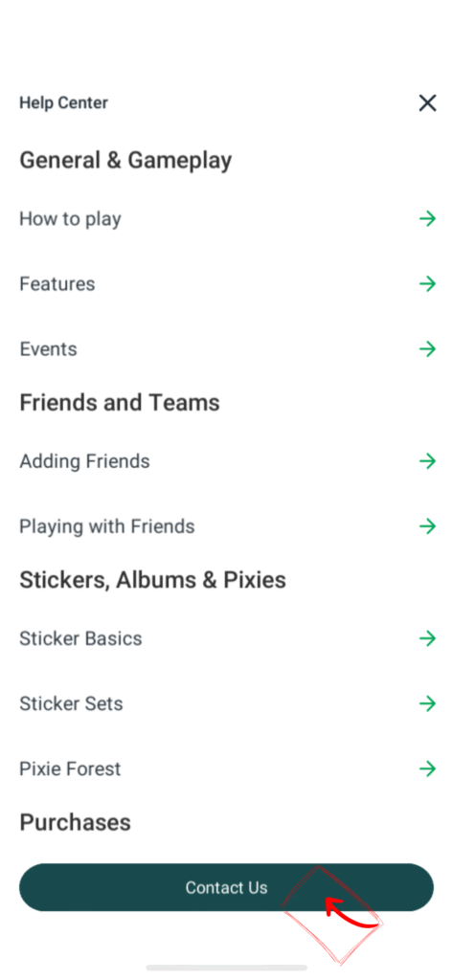Open the Sticker Sets topic
The width and height of the screenshot is (453, 980).
click(226, 703)
